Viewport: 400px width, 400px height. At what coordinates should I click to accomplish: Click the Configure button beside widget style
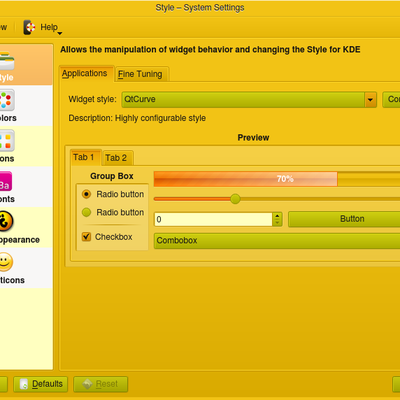coord(391,100)
